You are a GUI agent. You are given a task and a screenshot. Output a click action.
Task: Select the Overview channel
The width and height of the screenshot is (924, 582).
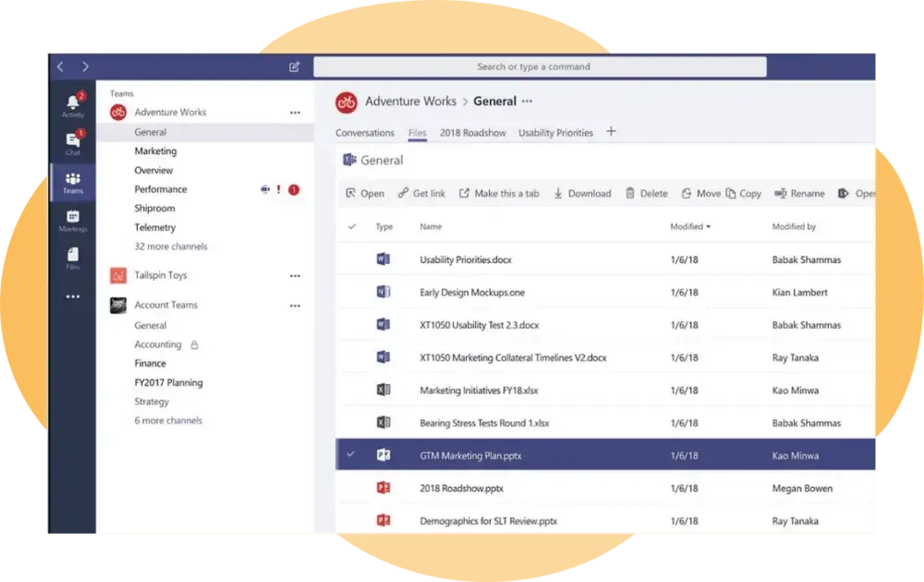[x=153, y=170]
